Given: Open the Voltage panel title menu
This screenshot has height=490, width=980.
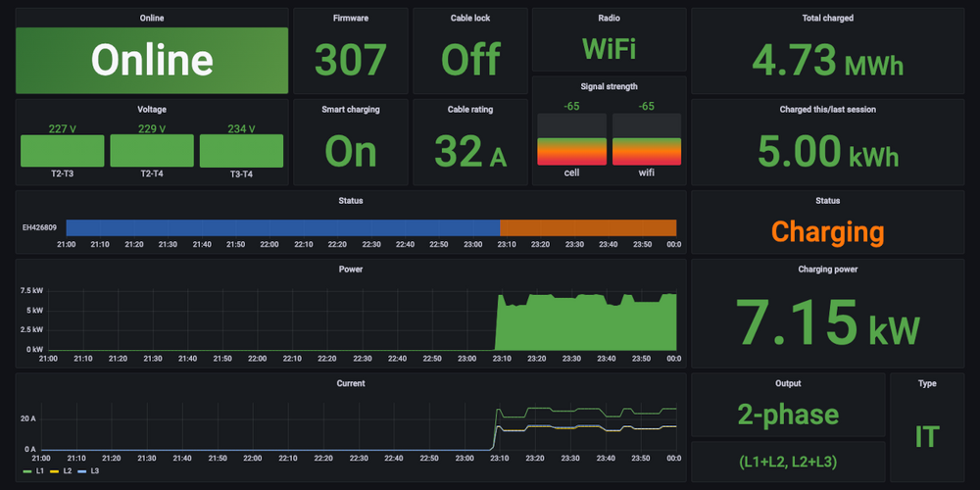Looking at the screenshot, I should [152, 109].
